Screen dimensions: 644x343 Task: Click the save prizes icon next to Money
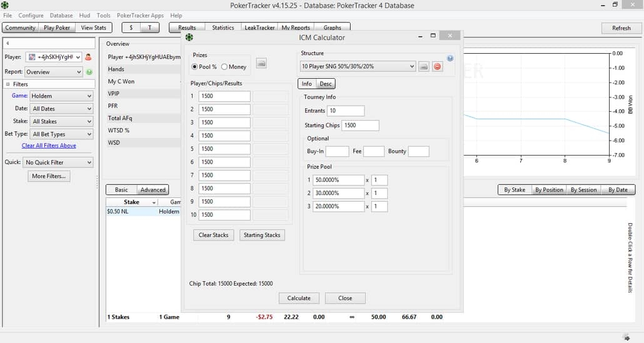[x=261, y=63]
